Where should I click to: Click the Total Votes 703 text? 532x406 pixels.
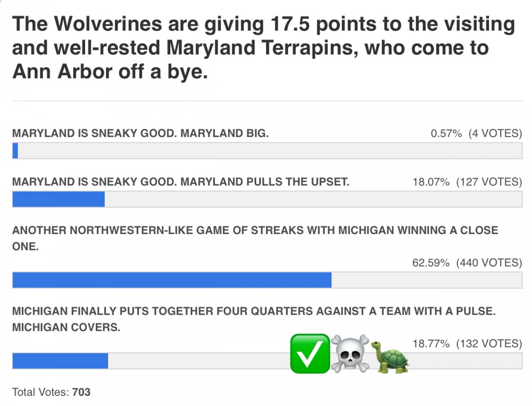(51, 392)
